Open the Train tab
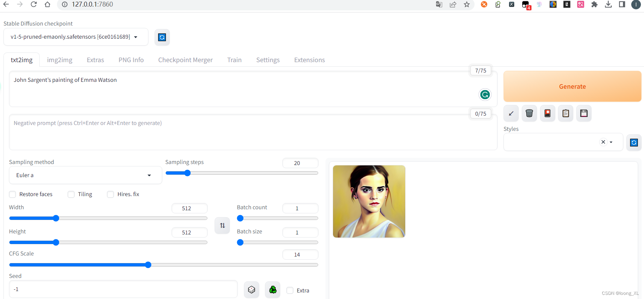 (x=234, y=60)
